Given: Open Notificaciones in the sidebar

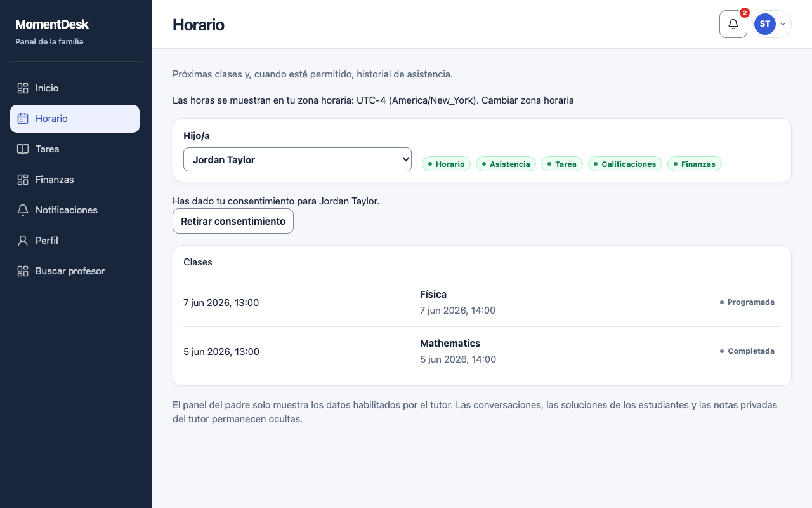Looking at the screenshot, I should point(75,210).
